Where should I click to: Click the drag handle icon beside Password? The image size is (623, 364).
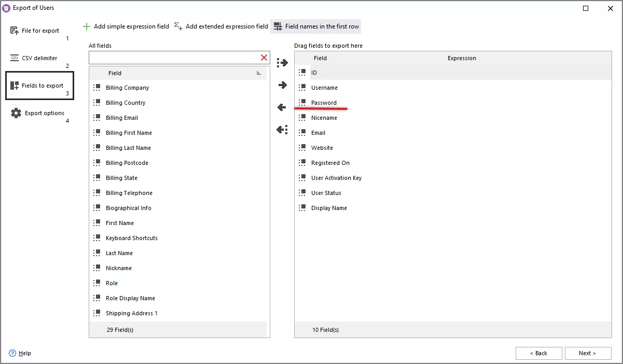click(x=302, y=103)
